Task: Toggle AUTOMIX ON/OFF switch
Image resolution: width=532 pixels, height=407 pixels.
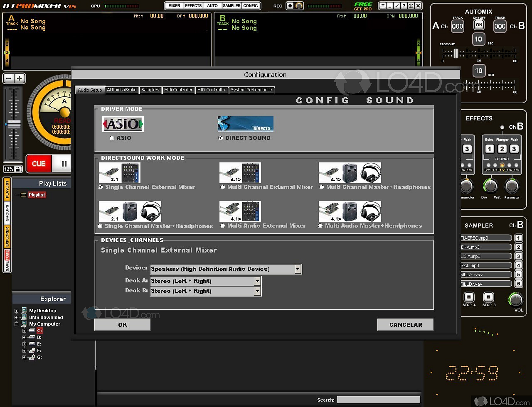Action: coord(478,25)
